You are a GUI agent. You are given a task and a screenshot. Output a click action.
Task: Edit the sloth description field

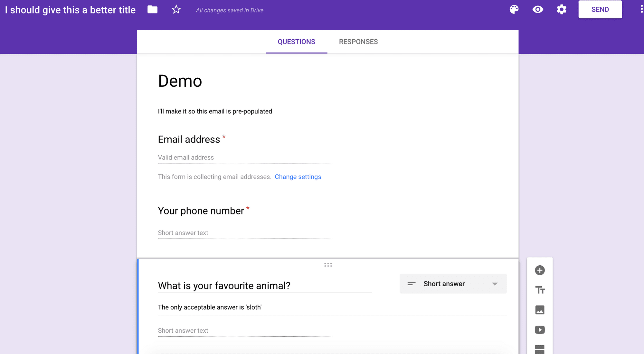(x=332, y=307)
